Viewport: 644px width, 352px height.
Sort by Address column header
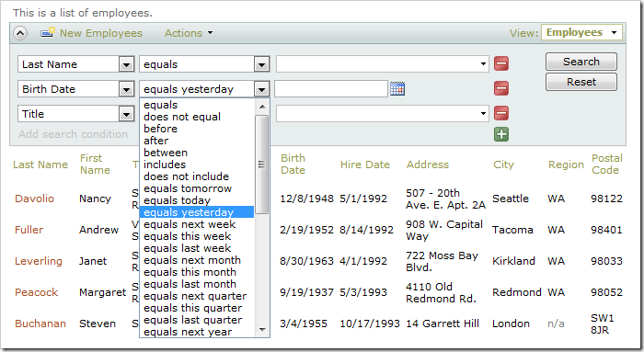tap(428, 165)
